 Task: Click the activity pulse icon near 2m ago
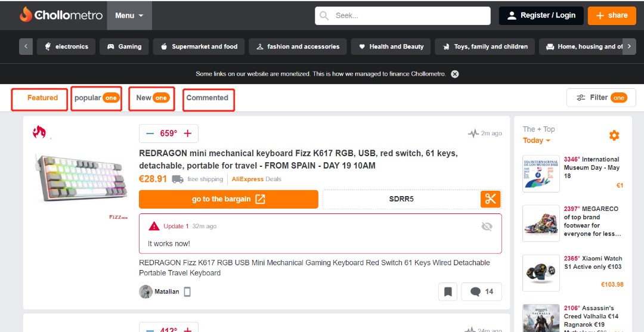coord(473,134)
